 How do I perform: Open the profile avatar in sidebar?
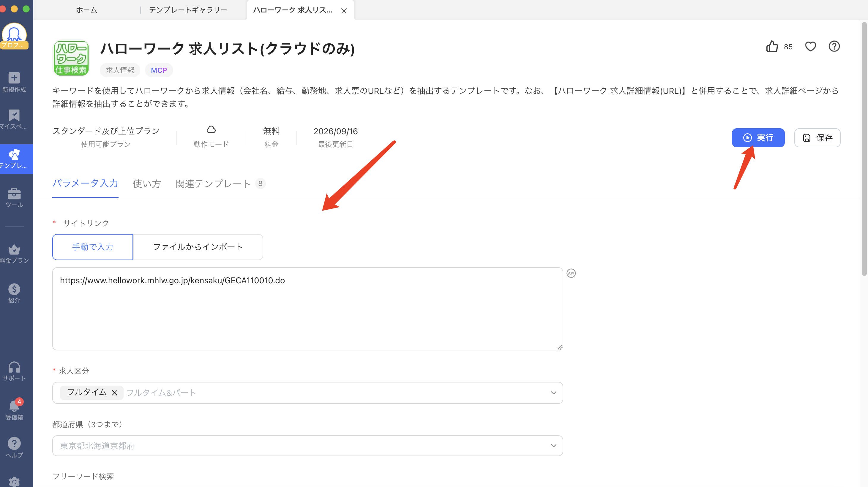tap(14, 36)
